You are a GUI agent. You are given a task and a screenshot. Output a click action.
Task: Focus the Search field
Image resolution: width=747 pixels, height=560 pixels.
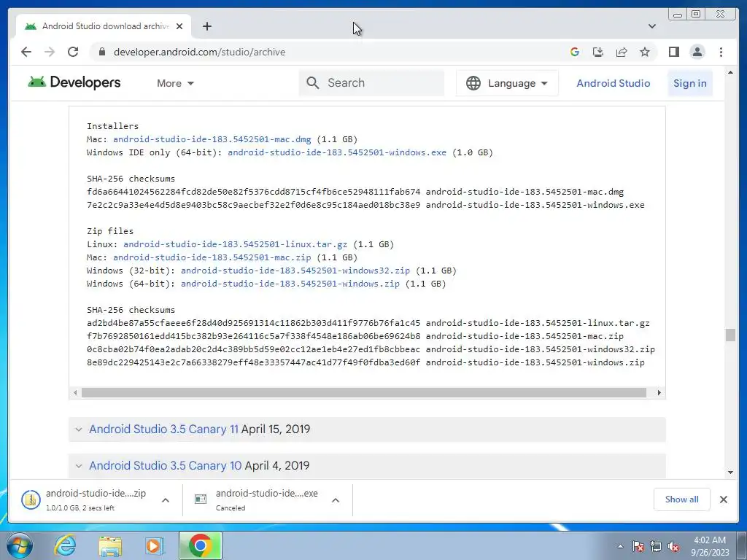click(371, 83)
